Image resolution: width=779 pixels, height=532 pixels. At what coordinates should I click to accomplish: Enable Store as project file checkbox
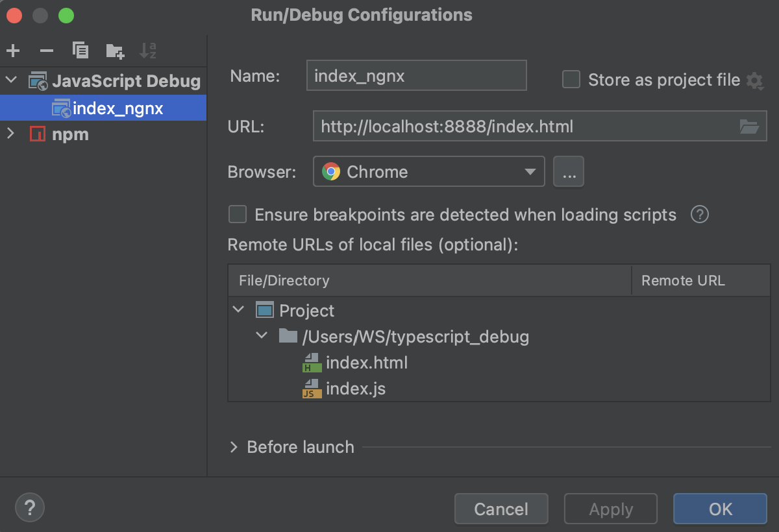click(571, 80)
